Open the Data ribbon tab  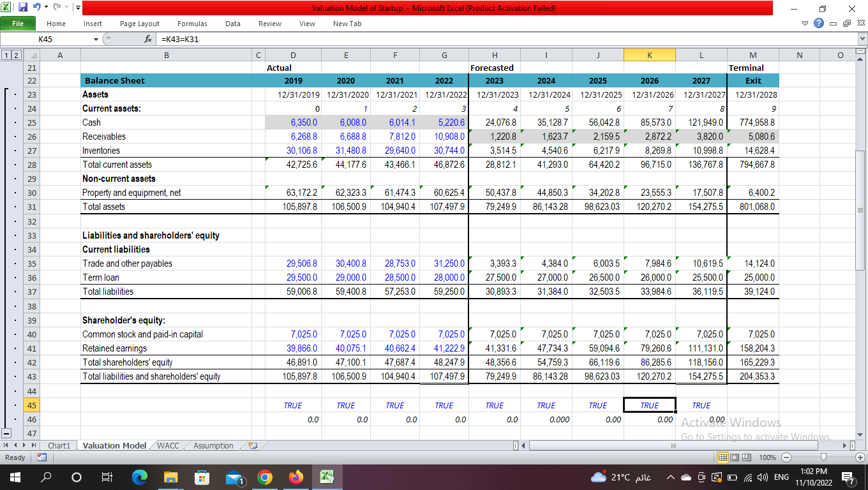tap(233, 24)
